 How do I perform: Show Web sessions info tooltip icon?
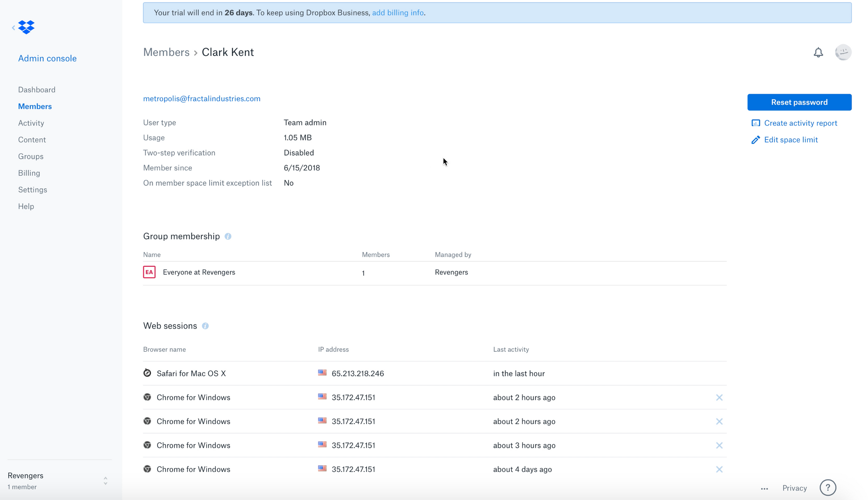pos(205,326)
